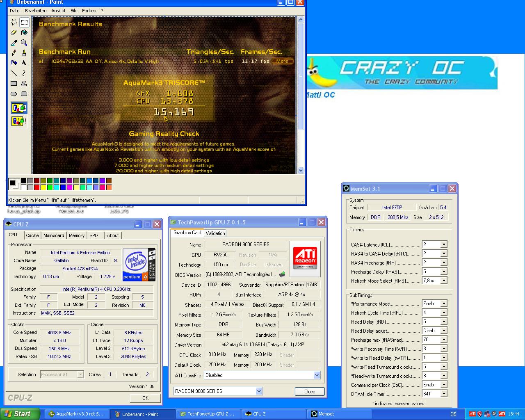Activate the Pick Color eyedropper tool
This screenshot has height=420, width=525.
point(14,43)
